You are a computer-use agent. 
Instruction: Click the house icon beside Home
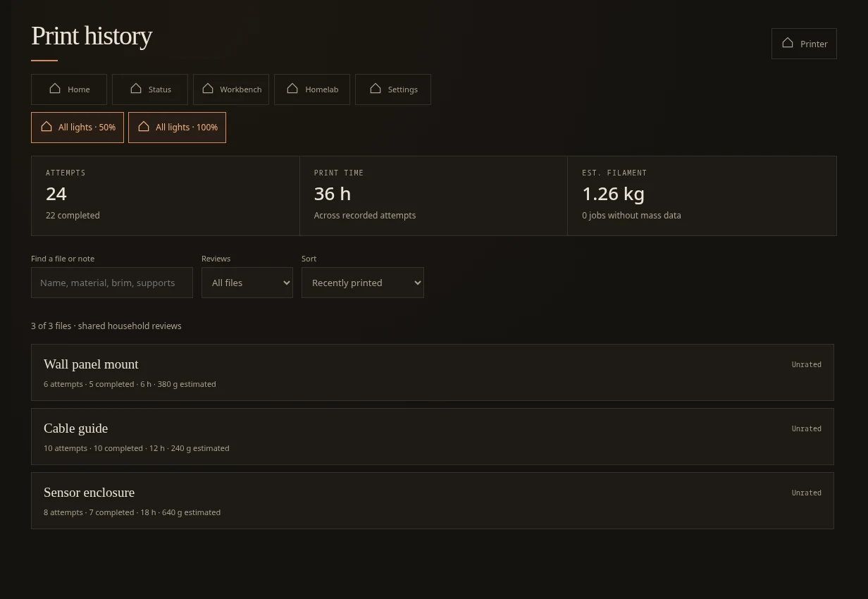coord(55,89)
